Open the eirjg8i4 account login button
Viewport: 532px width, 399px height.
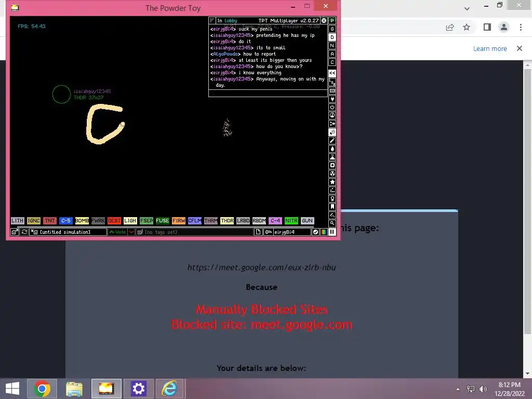pyautogui.click(x=287, y=232)
